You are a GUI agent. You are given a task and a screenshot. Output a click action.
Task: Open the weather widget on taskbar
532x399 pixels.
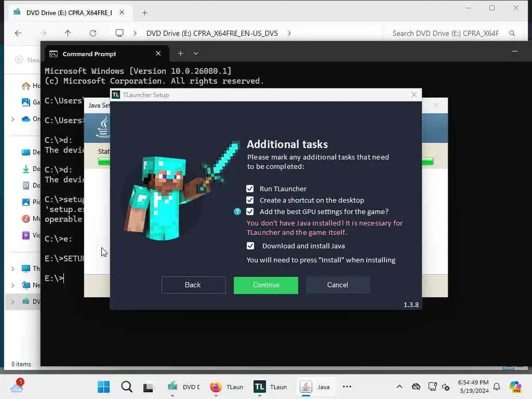tap(17, 387)
